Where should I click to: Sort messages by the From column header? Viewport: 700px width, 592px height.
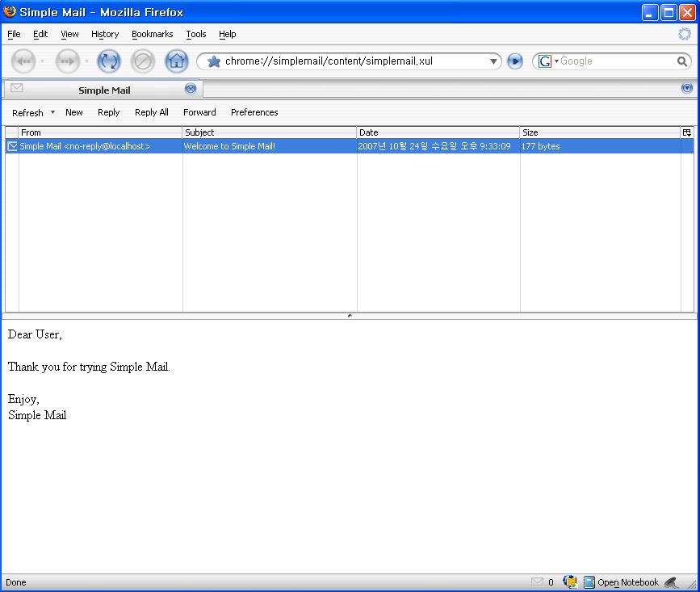click(100, 132)
